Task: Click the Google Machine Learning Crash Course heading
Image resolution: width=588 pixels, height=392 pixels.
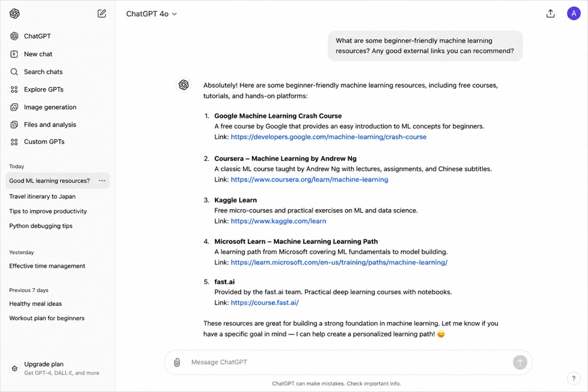Action: click(x=278, y=116)
